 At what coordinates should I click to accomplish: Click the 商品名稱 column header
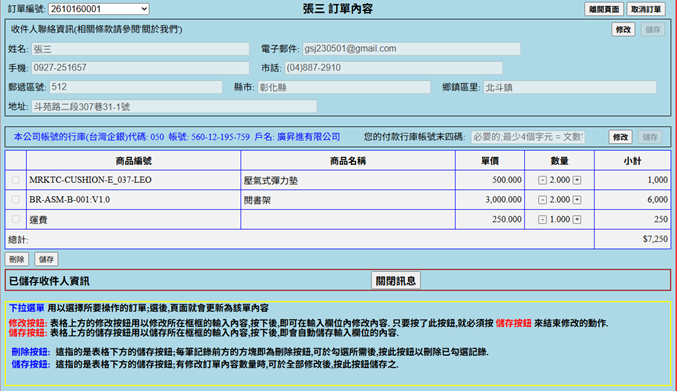[x=348, y=161]
